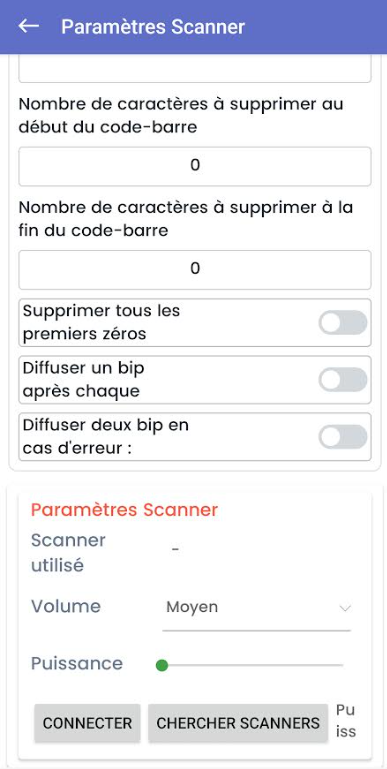
Task: Focus the characters to remove at start field
Action: point(195,166)
